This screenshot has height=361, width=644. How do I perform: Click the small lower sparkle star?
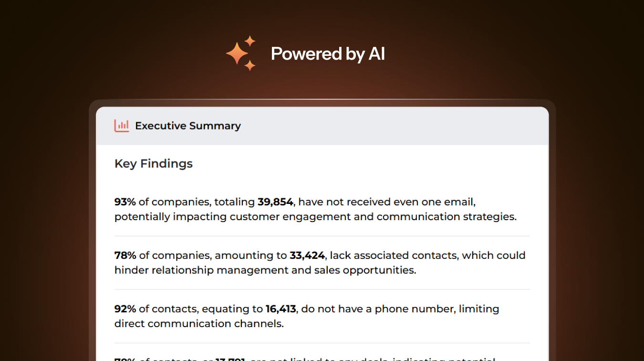click(x=250, y=65)
